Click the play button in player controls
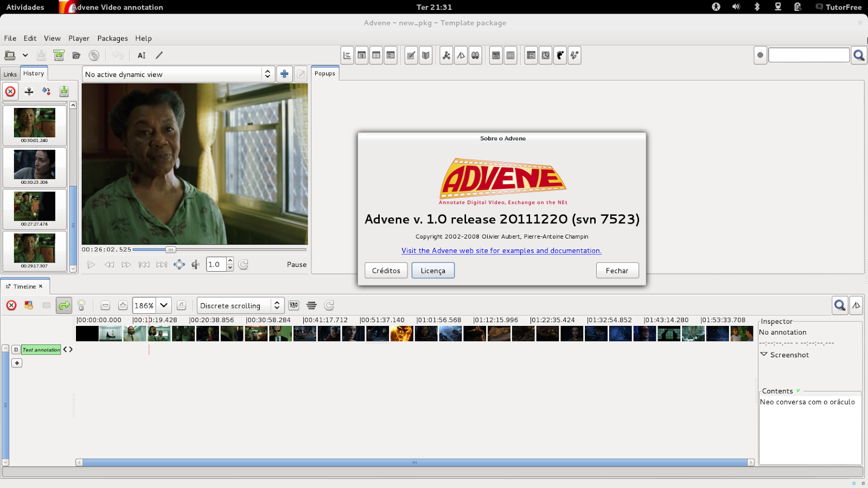 coord(91,265)
